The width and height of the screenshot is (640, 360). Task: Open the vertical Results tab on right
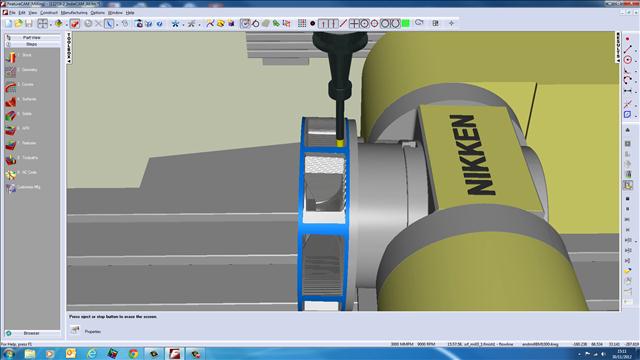[618, 48]
